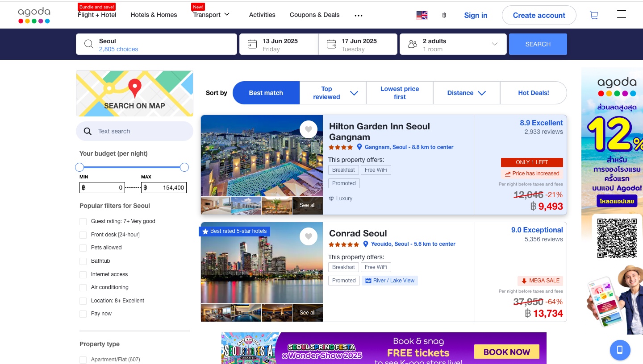The width and height of the screenshot is (643, 364).
Task: Open the 2 adults guests dropdown
Action: click(x=453, y=44)
